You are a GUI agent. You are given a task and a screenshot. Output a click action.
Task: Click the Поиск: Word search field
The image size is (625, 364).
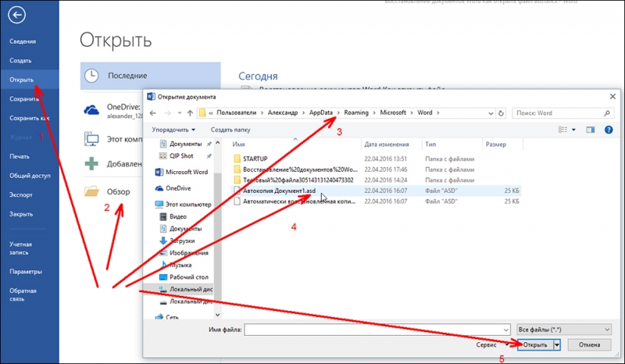562,113
